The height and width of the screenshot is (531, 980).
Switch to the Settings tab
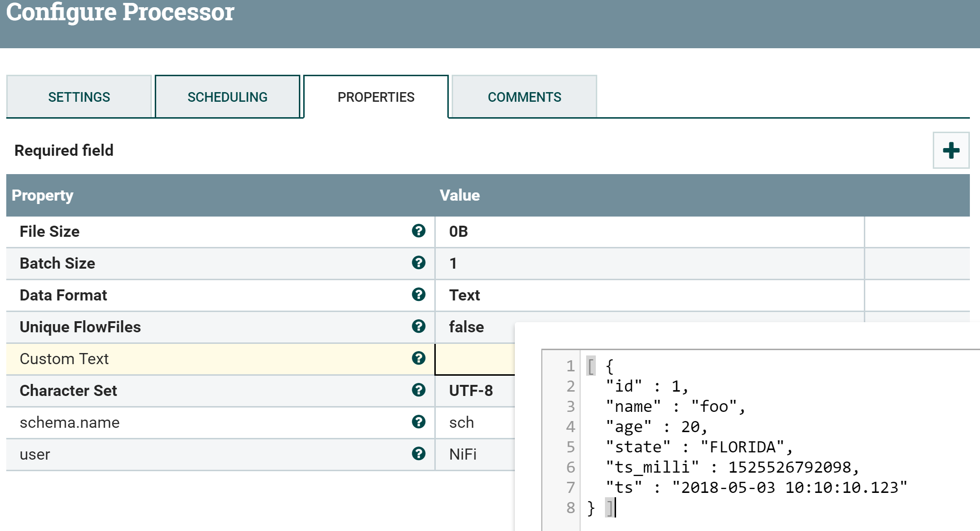point(79,96)
